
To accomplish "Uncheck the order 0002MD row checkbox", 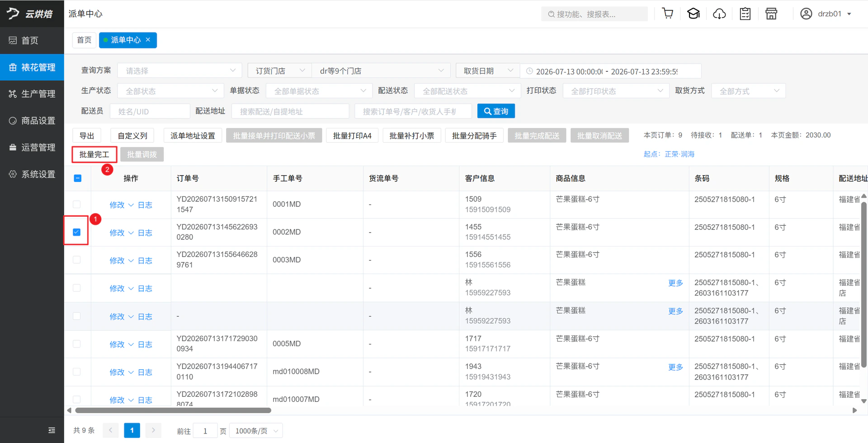I will pos(77,232).
